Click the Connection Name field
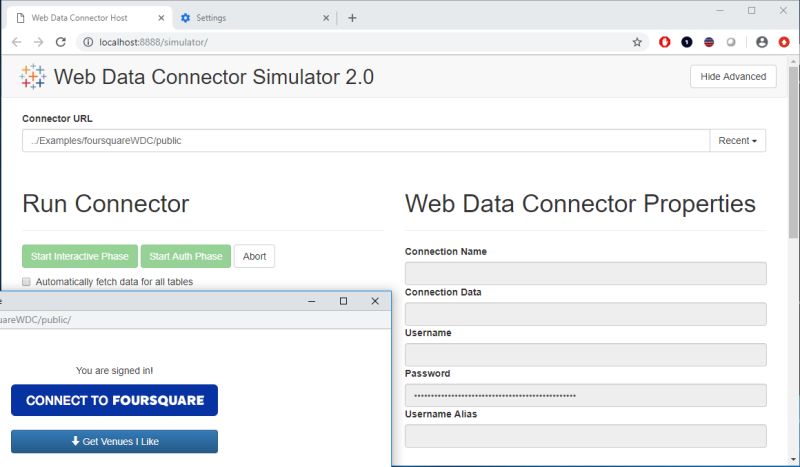 click(585, 273)
